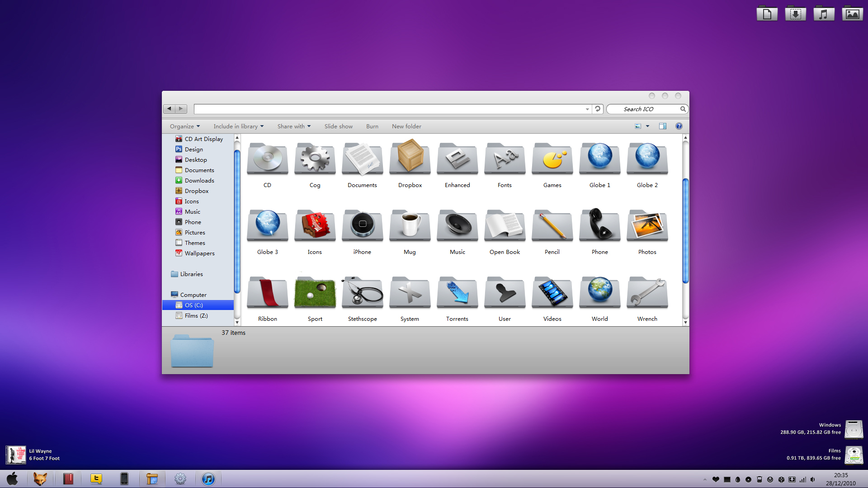
Task: Select the Globe 2 folder icon
Action: pos(647,159)
